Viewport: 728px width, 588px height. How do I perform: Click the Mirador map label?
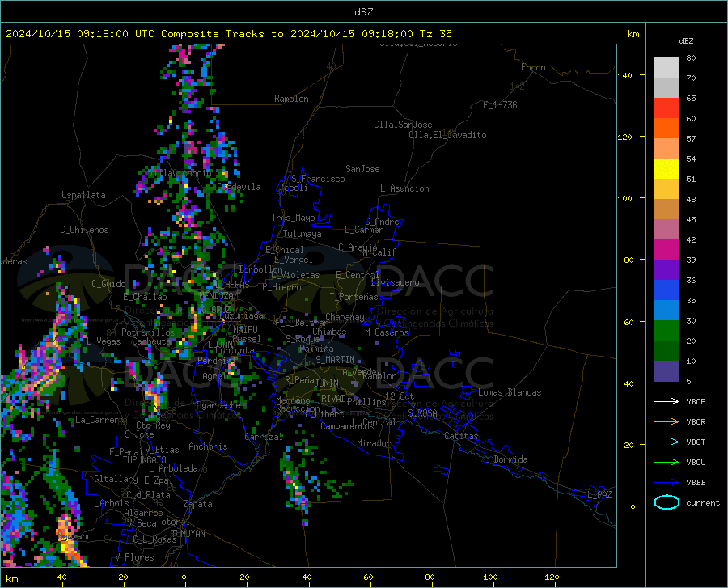[373, 443]
